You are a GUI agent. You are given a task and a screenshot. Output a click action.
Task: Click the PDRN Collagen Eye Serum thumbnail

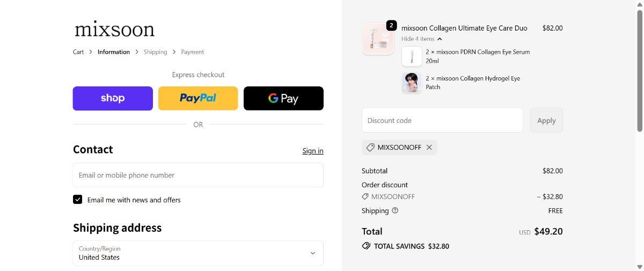coord(412,56)
